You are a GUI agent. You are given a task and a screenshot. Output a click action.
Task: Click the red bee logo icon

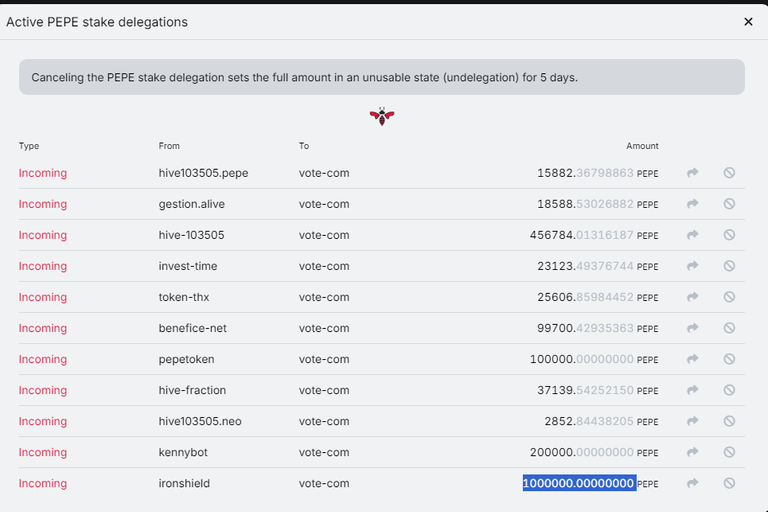(x=382, y=116)
